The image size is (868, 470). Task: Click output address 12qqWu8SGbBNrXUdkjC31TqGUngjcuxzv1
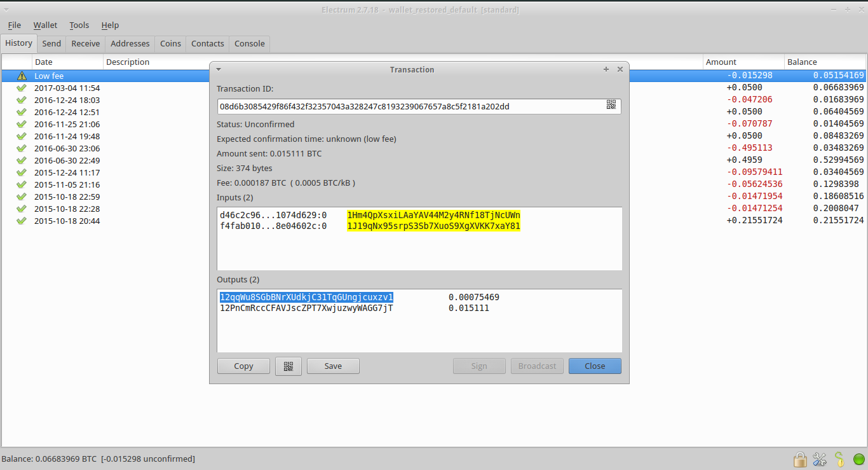click(x=306, y=297)
